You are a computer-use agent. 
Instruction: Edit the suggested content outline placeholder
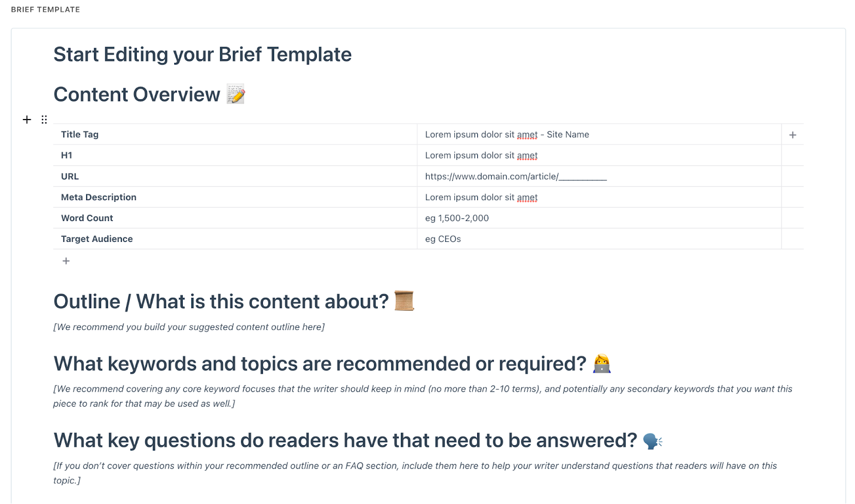tap(189, 327)
